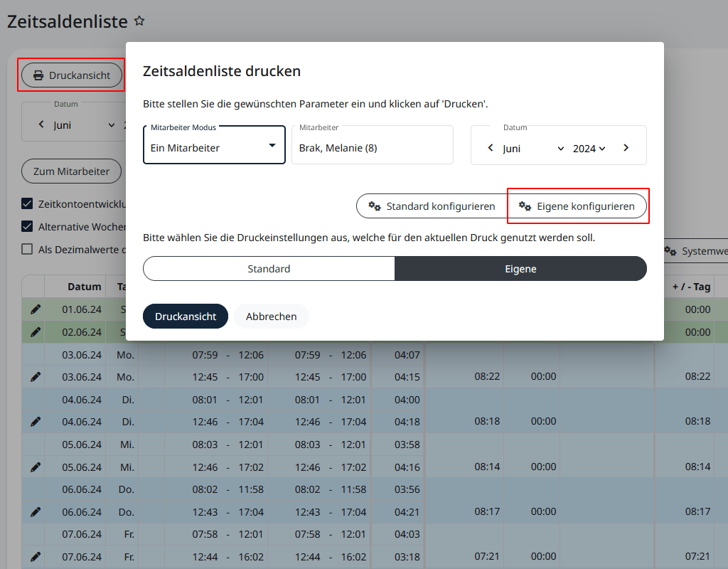
Task: Select the Eigene print settings tab
Action: (520, 269)
